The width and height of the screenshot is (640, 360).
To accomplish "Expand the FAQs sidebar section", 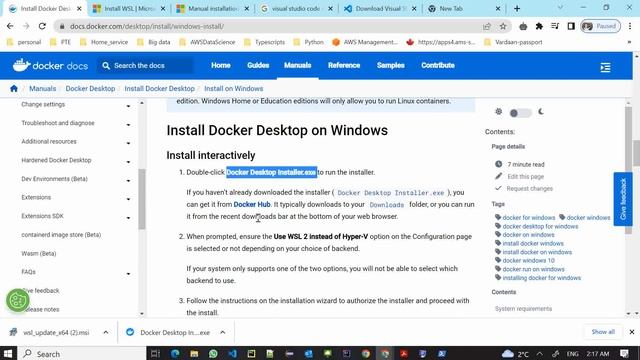I will point(128,273).
